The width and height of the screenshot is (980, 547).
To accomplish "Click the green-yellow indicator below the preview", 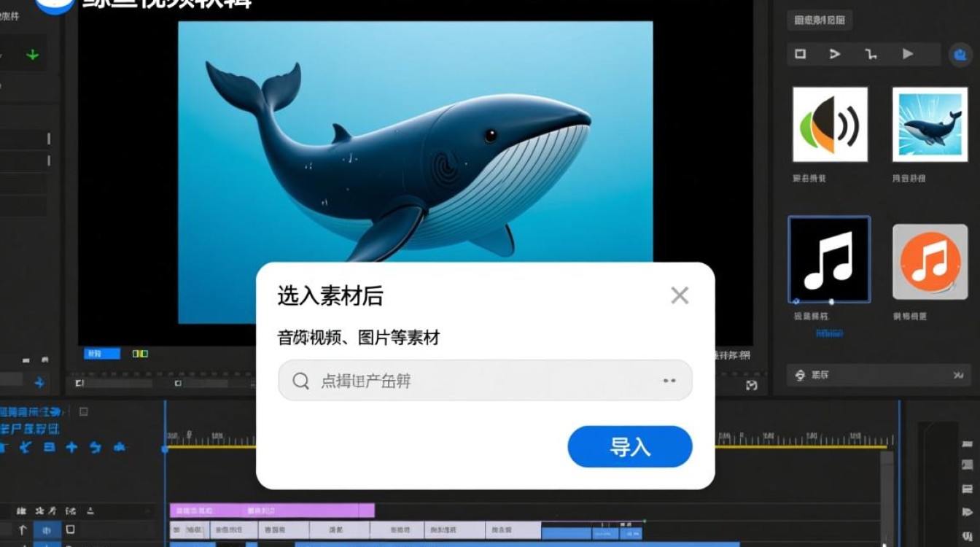I will point(140,354).
